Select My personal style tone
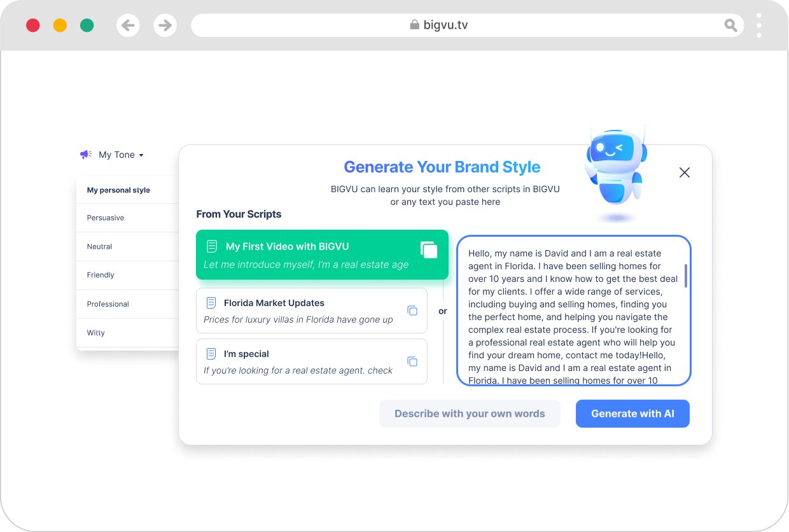 [127, 190]
